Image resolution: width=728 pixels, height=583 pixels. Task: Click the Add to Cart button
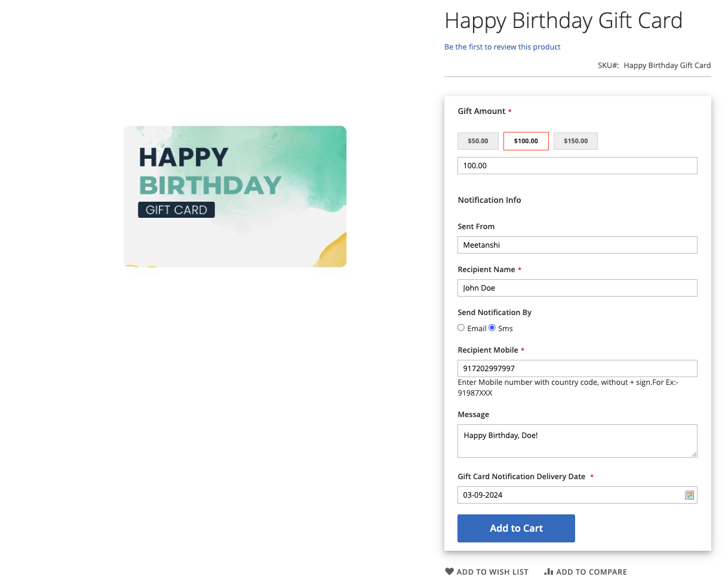coord(516,528)
